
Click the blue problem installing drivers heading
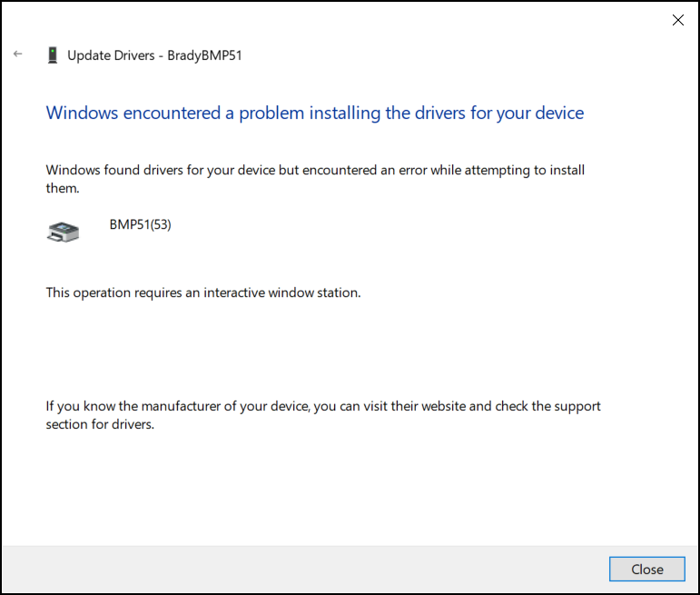point(314,114)
